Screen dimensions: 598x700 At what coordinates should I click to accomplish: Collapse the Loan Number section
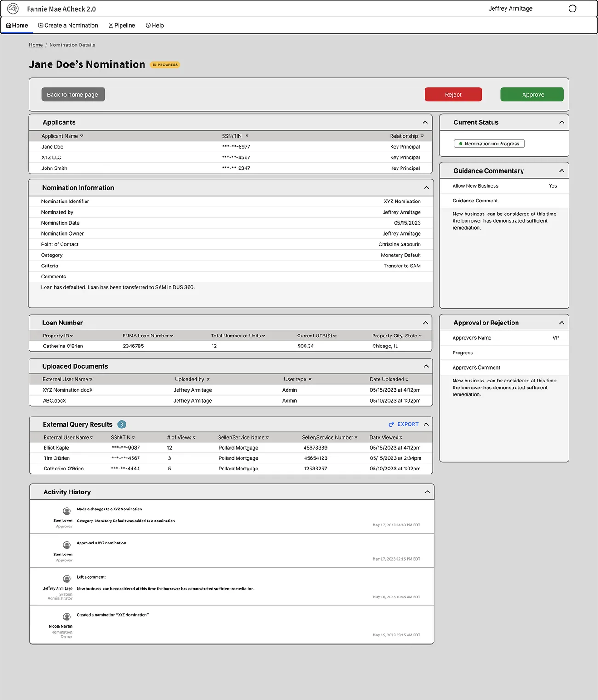pos(425,323)
